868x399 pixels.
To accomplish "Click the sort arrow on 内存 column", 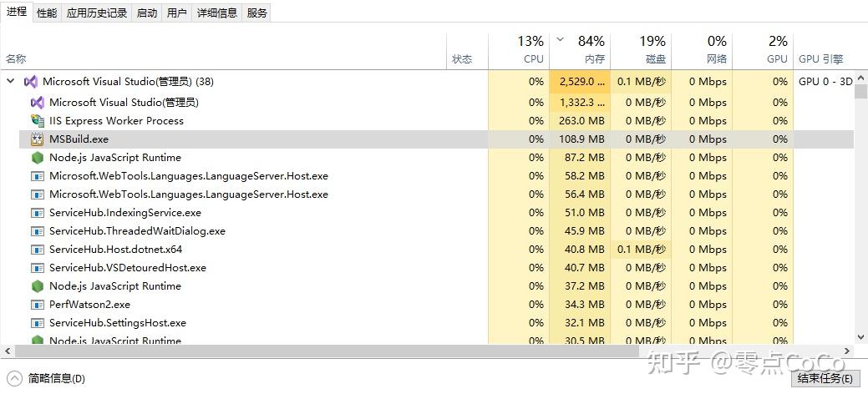I will tap(560, 40).
